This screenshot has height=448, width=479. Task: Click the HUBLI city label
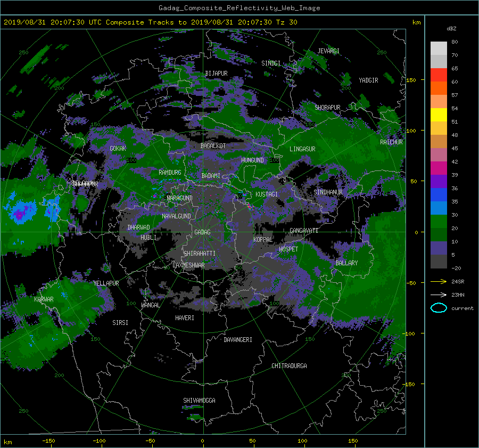pos(148,238)
